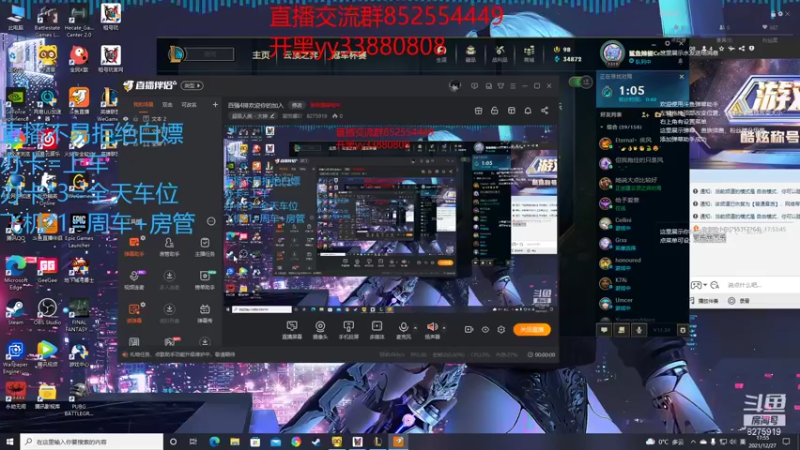800x450 pixels.
Task: Expand the speaker options arrow
Action: pyautogui.click(x=444, y=328)
